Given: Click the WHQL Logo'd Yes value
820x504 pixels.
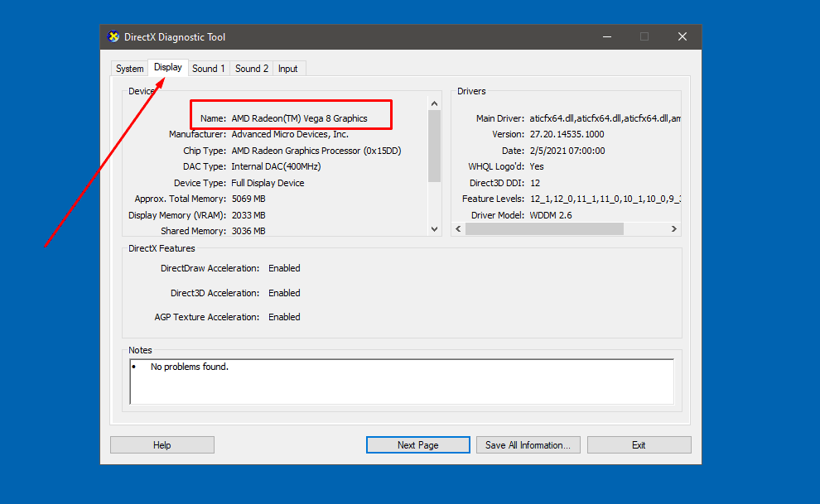Looking at the screenshot, I should [537, 166].
